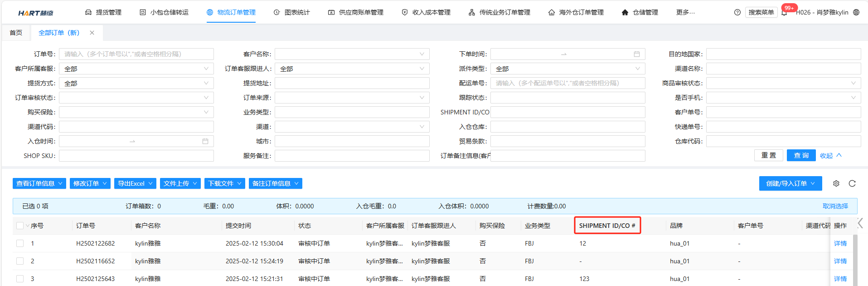Select the checkbox for order H2502116652

(x=20, y=261)
